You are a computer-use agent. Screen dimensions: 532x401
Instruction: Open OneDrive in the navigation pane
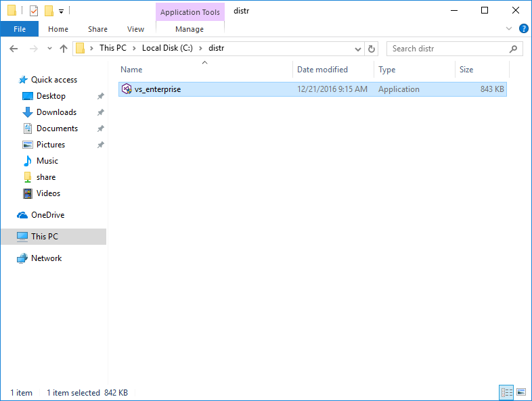47,215
